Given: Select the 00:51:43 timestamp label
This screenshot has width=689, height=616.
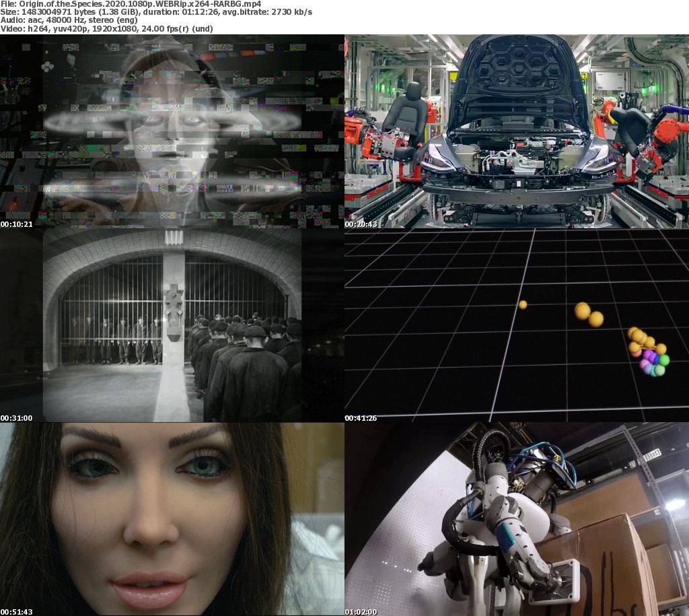Looking at the screenshot, I should coord(17,611).
